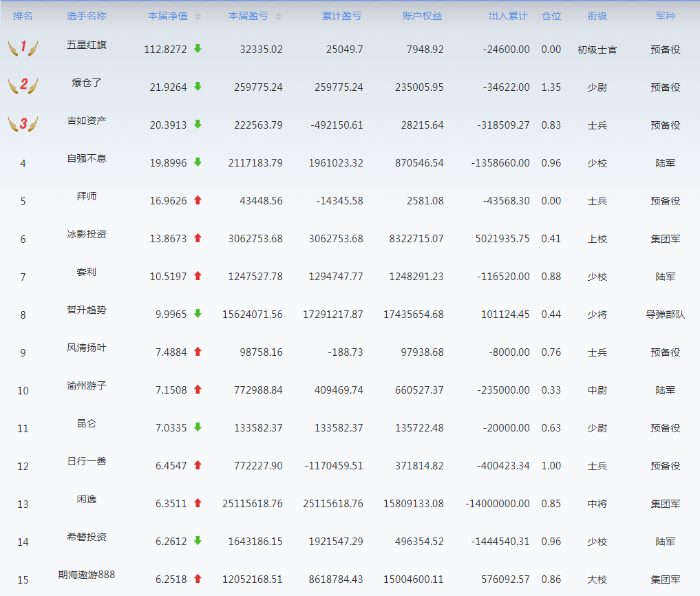Click the rank number 10
The height and width of the screenshot is (596, 700).
pos(23,391)
